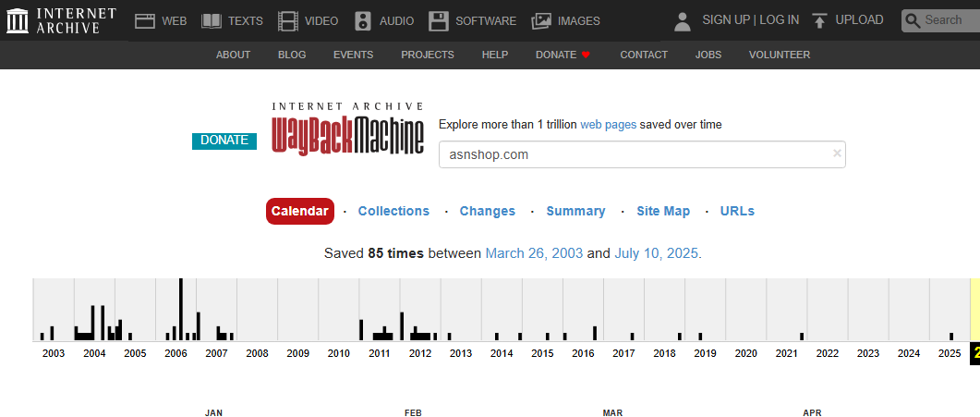
Task: Select year 2025 on the timeline
Action: [x=950, y=354]
